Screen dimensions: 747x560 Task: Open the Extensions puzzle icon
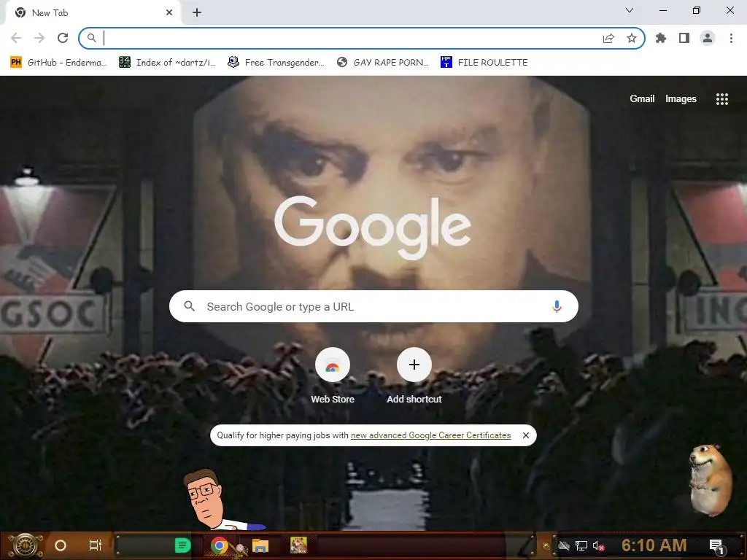coord(661,38)
